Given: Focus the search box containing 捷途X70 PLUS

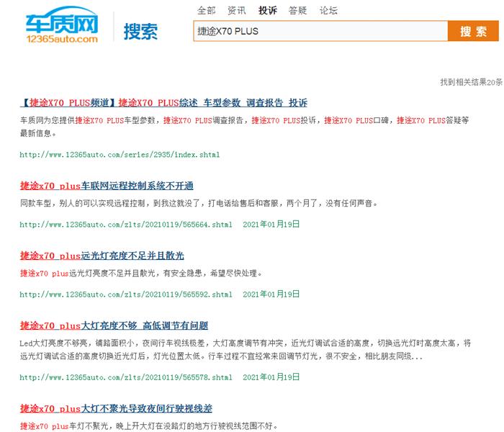Looking at the screenshot, I should (320, 31).
